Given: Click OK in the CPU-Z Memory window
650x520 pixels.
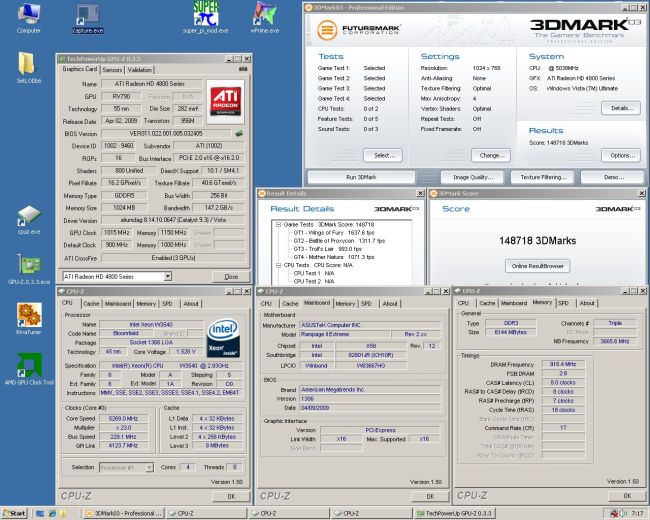Looking at the screenshot, I should [627, 496].
